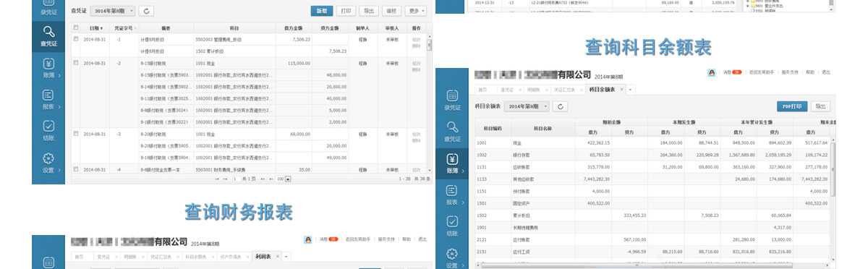The height and width of the screenshot is (269, 868).
Task: Click 导出 button in 科目余额表 window
Action: (820, 106)
